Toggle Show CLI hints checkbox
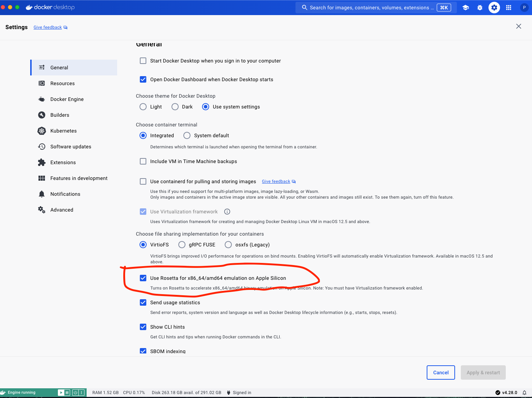Viewport: 532px width, 398px height. click(x=143, y=327)
